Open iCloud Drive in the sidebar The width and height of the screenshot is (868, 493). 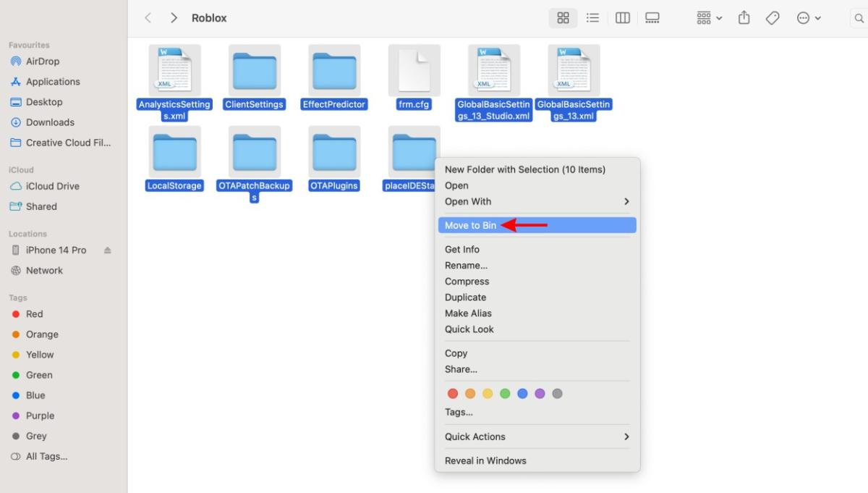(52, 186)
